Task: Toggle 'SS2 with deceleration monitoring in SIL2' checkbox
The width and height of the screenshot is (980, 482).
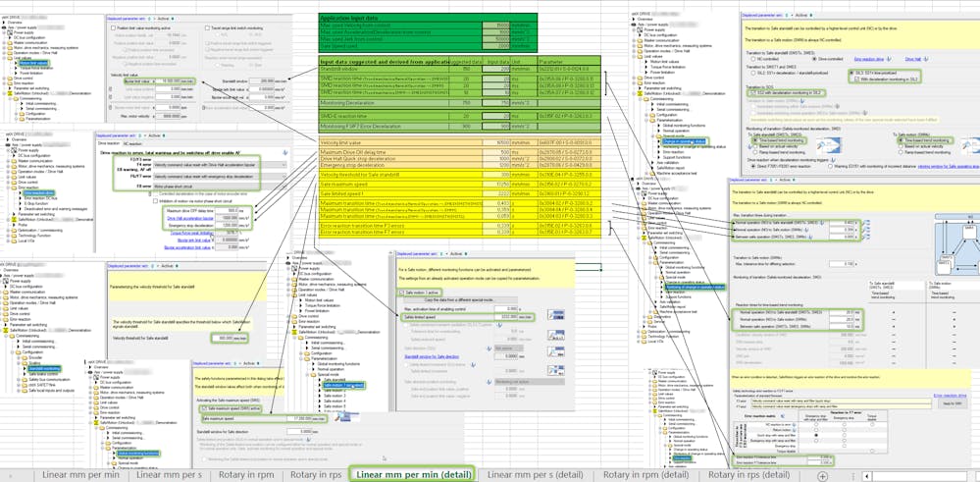Action: point(751,92)
